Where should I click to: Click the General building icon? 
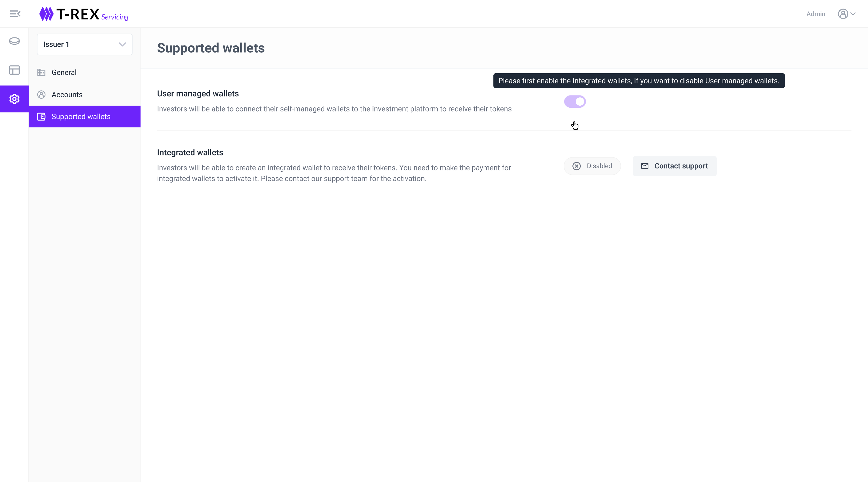41,72
